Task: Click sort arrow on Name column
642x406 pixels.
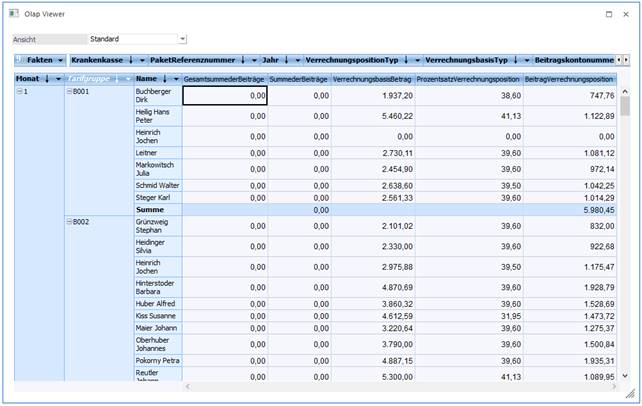Action: click(163, 78)
